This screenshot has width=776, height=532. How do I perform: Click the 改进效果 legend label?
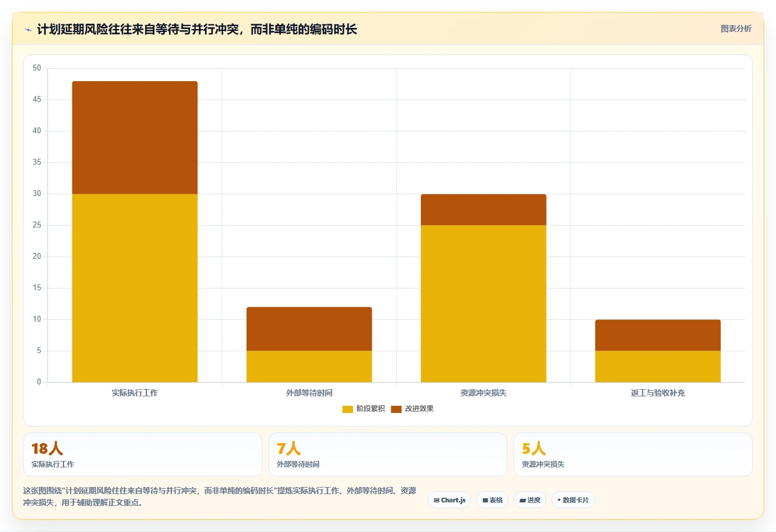click(419, 409)
